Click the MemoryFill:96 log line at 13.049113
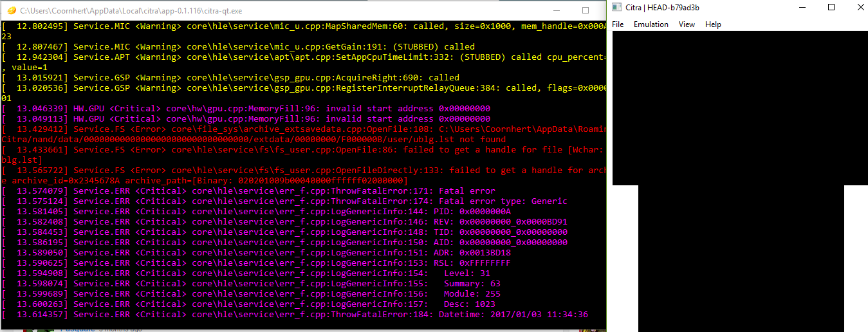The width and height of the screenshot is (868, 332). 246,119
